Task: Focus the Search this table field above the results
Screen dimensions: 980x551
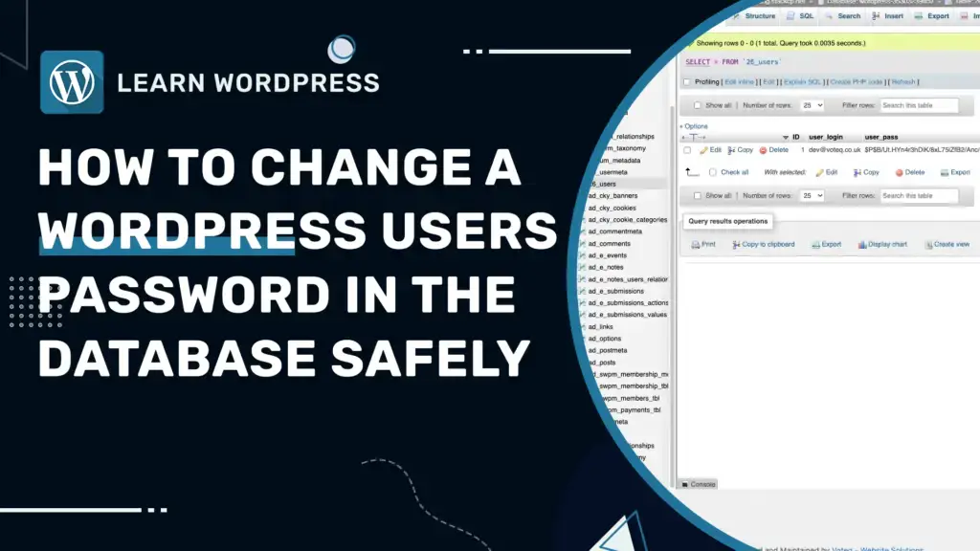Action: [x=919, y=105]
